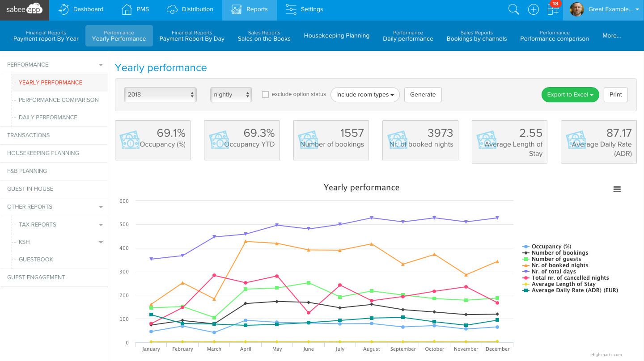Go to the Dashboard menu
This screenshot has width=644, height=361.
pos(81,9)
